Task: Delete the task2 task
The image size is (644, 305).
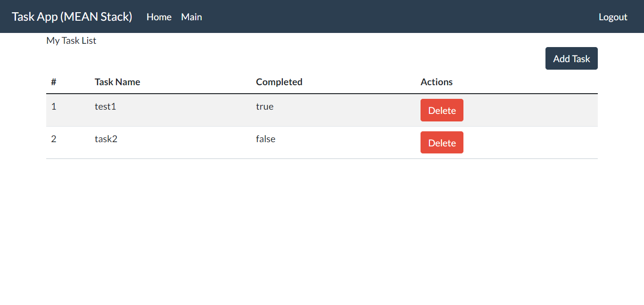Action: (442, 143)
